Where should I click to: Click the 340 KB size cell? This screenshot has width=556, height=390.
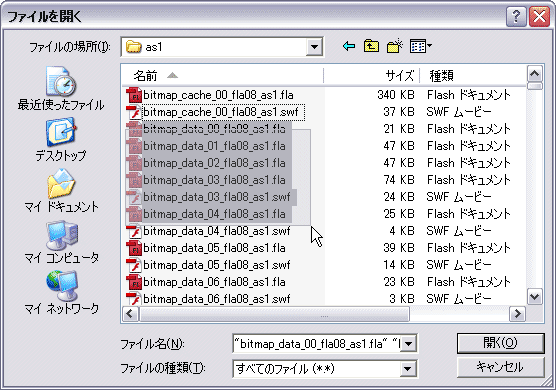395,95
